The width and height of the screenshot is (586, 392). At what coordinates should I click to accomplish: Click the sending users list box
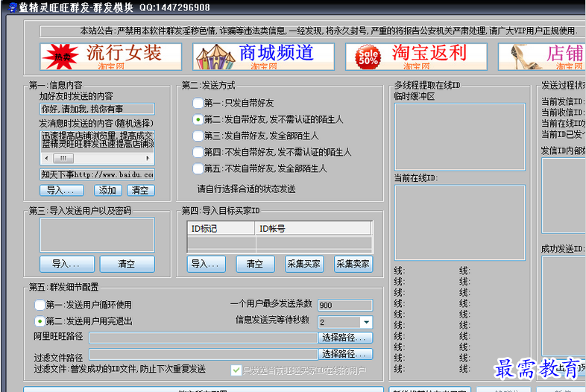point(97,235)
